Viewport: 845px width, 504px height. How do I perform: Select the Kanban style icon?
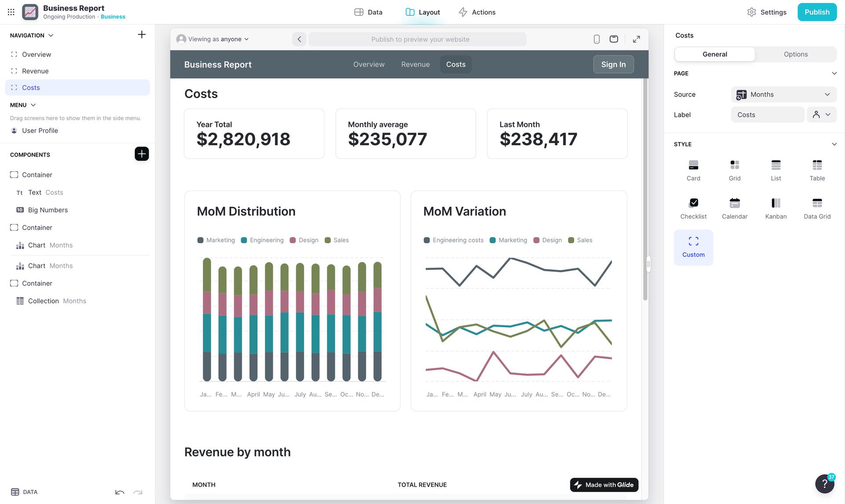pyautogui.click(x=775, y=203)
